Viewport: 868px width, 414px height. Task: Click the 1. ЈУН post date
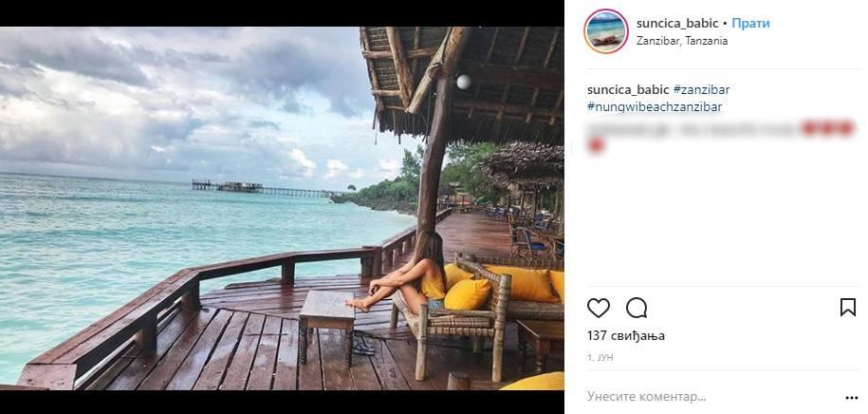coord(600,358)
